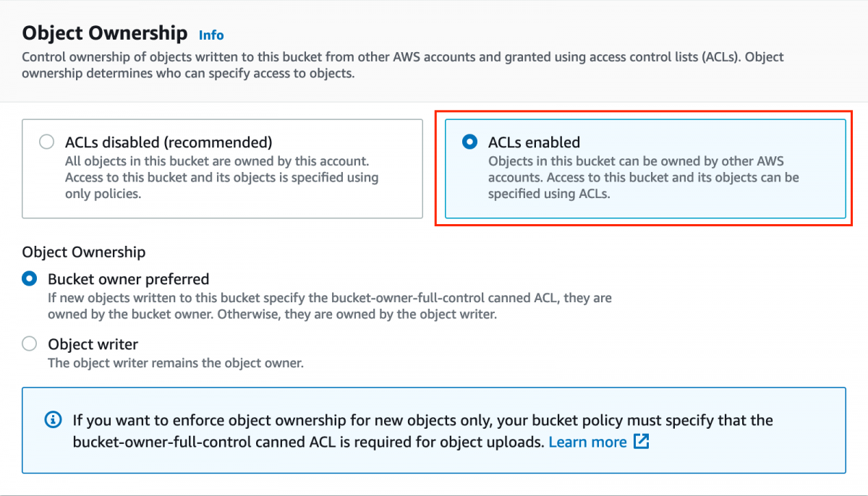The width and height of the screenshot is (868, 496).
Task: Click the "Bucket owner preferred" label text
Action: tap(129, 279)
